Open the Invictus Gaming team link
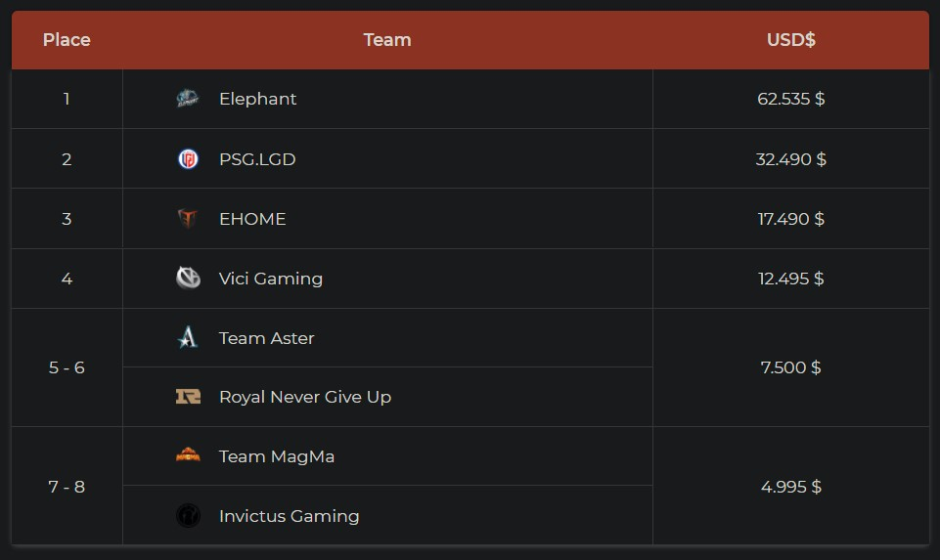 pyautogui.click(x=290, y=516)
